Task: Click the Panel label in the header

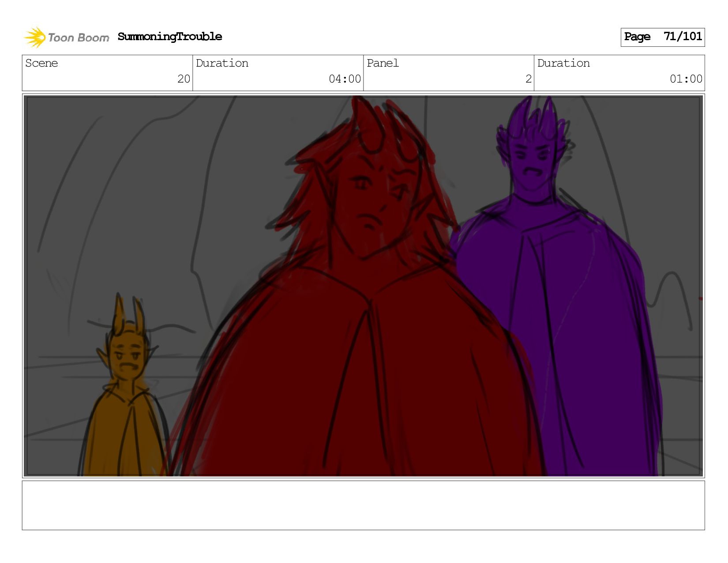Action: click(383, 63)
